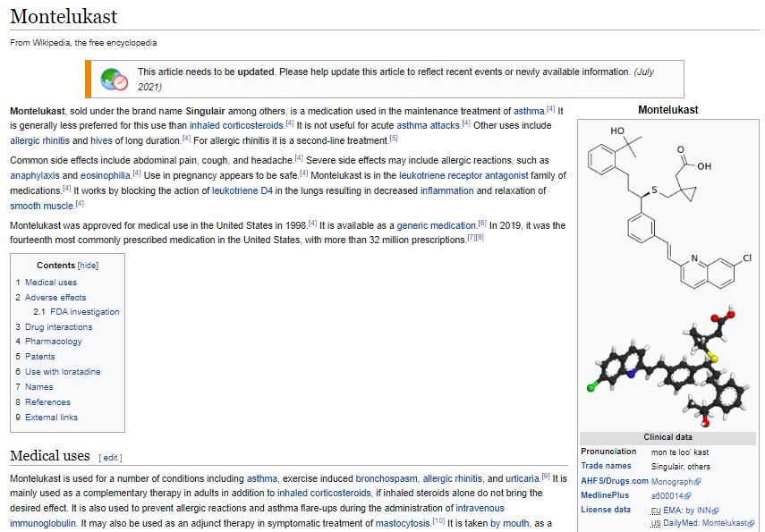Jump to FDA investigation subsection in Contents
Viewport: 765px width, 532px height.
pos(84,311)
